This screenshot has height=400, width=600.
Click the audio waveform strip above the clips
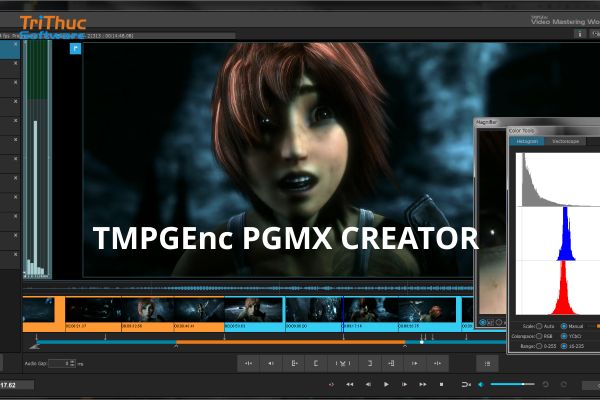(248, 288)
